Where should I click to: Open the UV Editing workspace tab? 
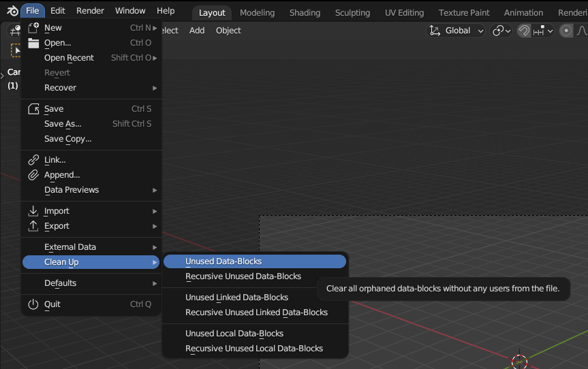405,12
